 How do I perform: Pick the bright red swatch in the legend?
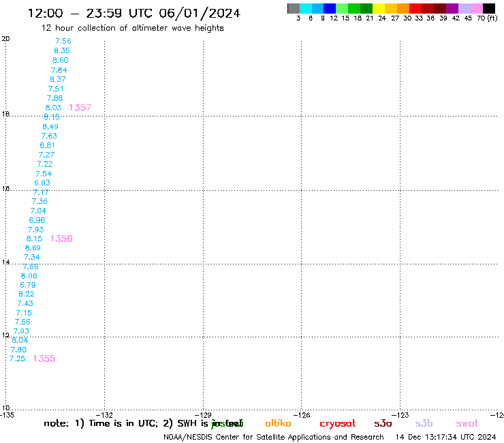415,8
